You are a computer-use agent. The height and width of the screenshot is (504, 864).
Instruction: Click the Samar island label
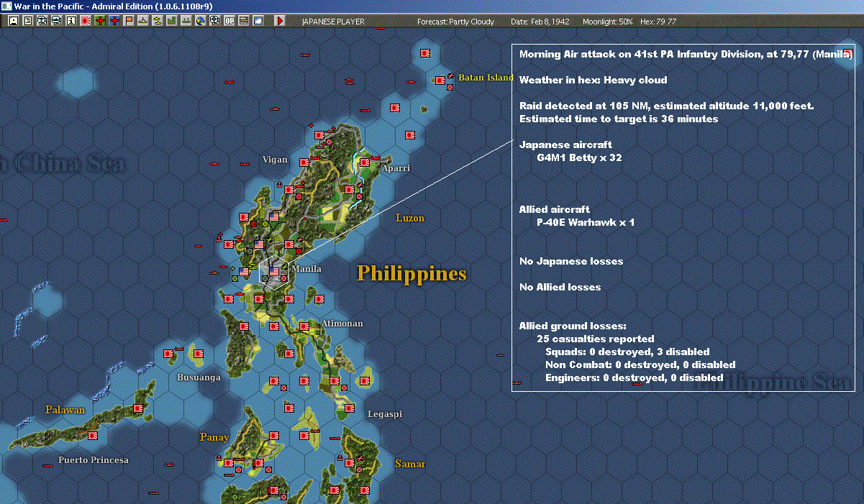click(x=410, y=464)
